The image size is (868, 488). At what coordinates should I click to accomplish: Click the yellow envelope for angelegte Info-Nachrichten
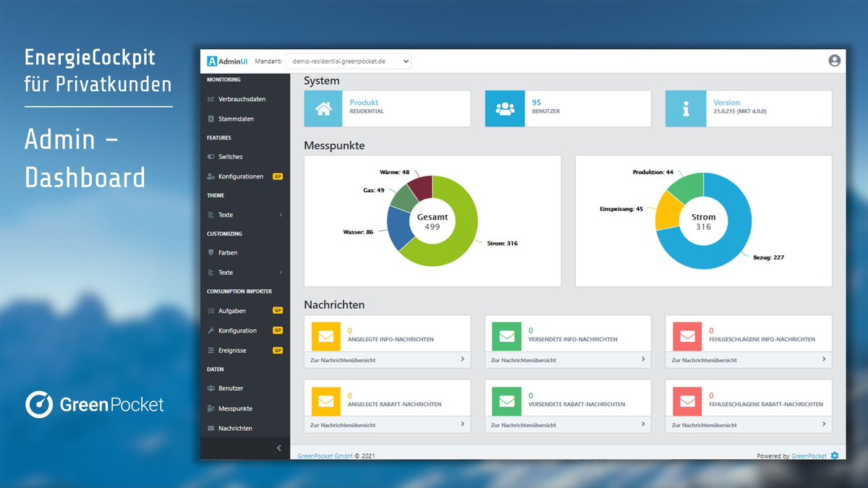point(325,336)
